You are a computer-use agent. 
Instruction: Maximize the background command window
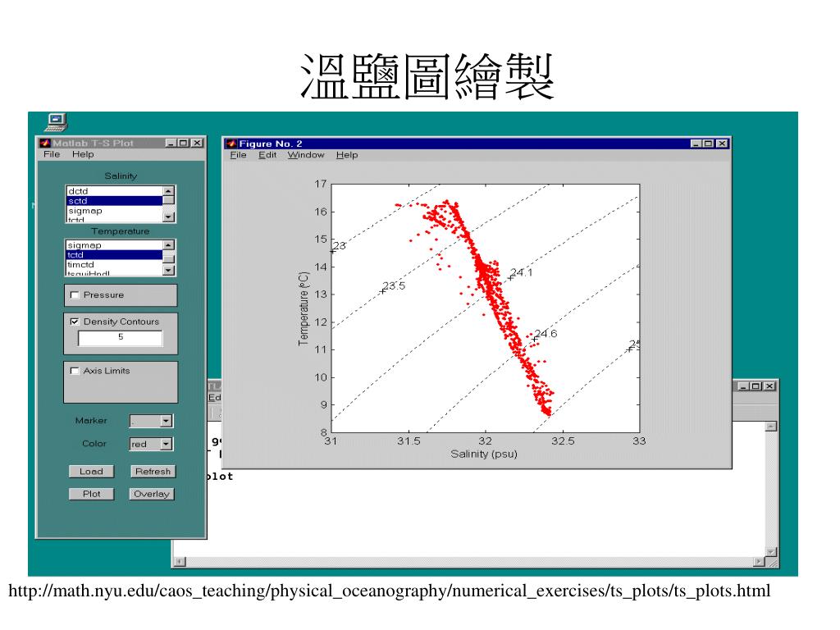point(756,386)
